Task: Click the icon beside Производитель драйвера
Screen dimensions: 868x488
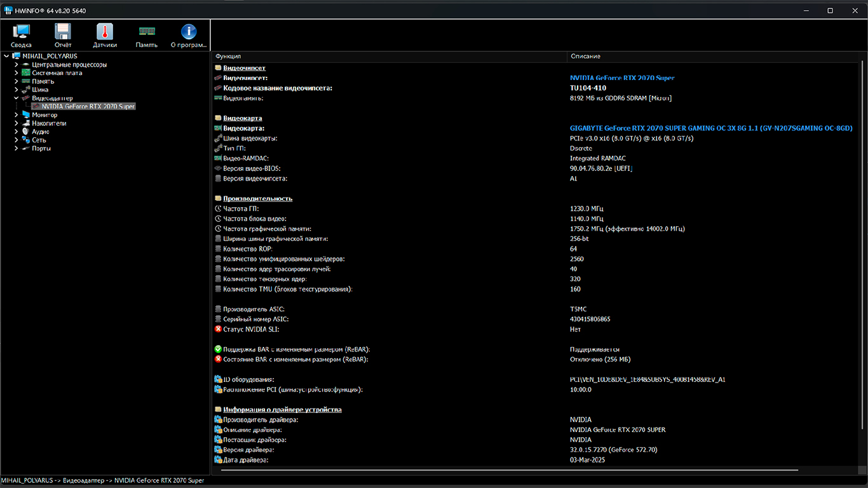Action: (x=218, y=419)
